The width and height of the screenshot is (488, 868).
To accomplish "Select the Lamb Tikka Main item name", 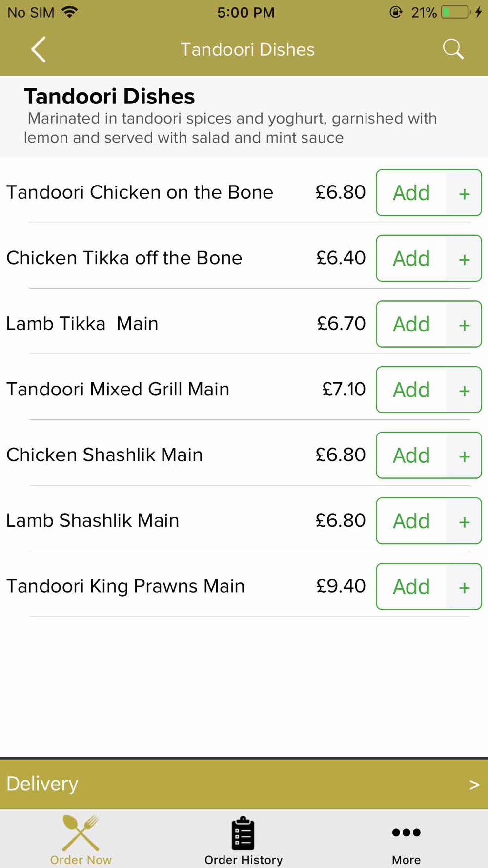I will click(82, 324).
